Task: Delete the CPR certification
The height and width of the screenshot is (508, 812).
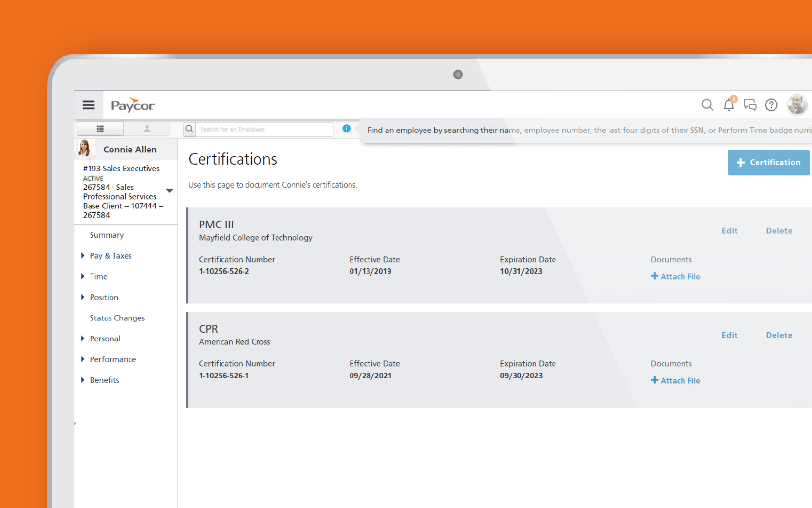Action: click(x=779, y=335)
